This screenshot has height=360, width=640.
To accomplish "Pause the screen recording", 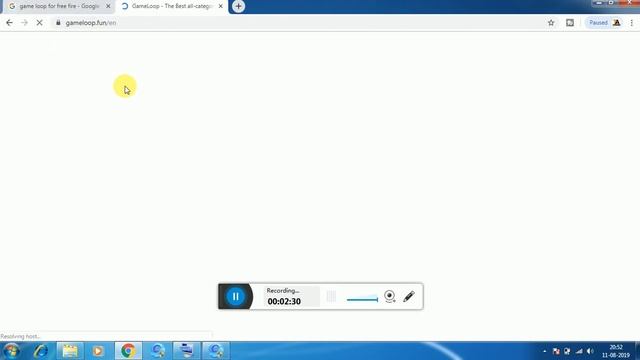I will pyautogui.click(x=236, y=296).
